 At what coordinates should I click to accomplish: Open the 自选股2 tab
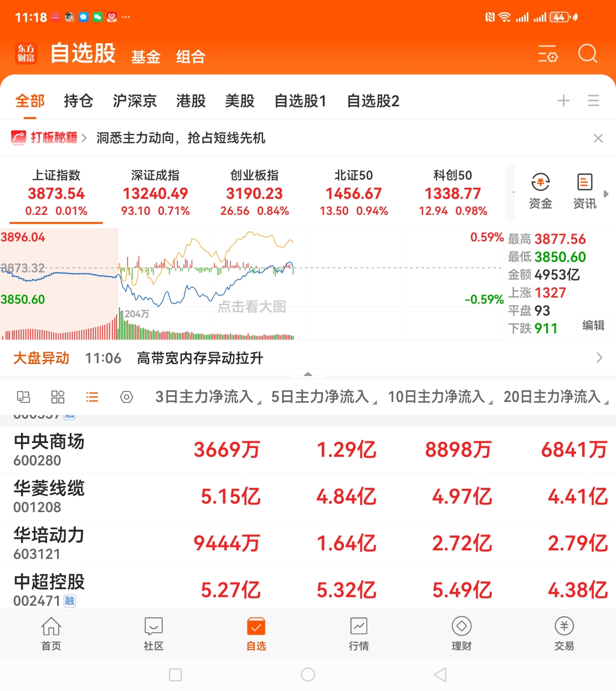373,101
